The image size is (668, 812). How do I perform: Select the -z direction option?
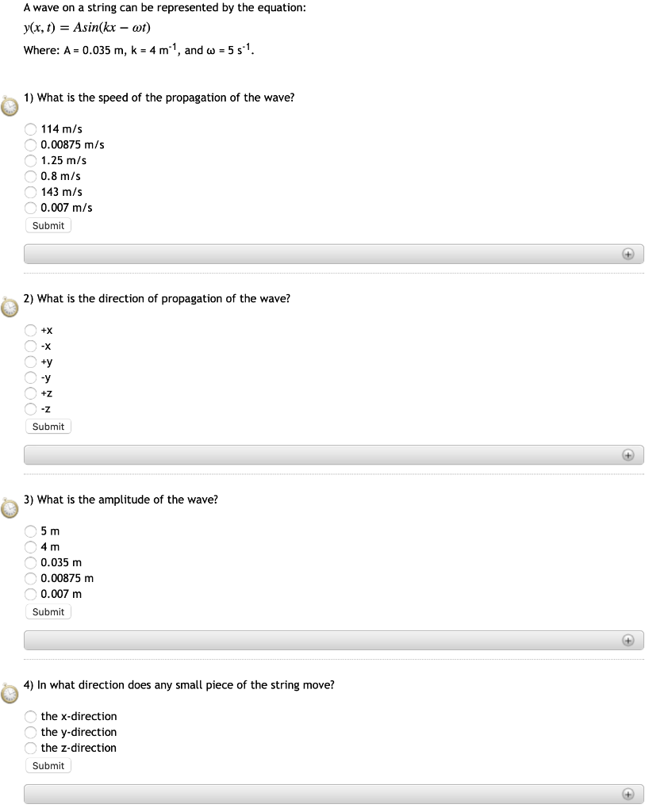[30, 409]
